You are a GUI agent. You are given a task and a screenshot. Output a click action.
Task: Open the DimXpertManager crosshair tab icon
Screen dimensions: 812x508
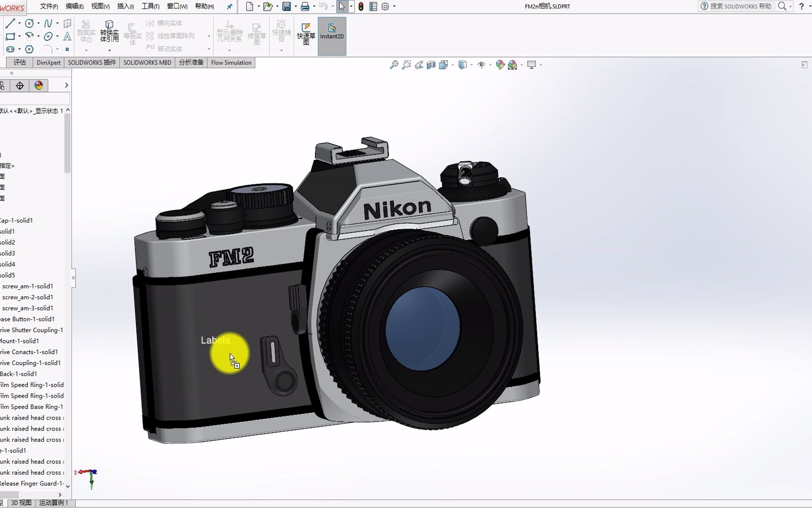click(x=20, y=86)
